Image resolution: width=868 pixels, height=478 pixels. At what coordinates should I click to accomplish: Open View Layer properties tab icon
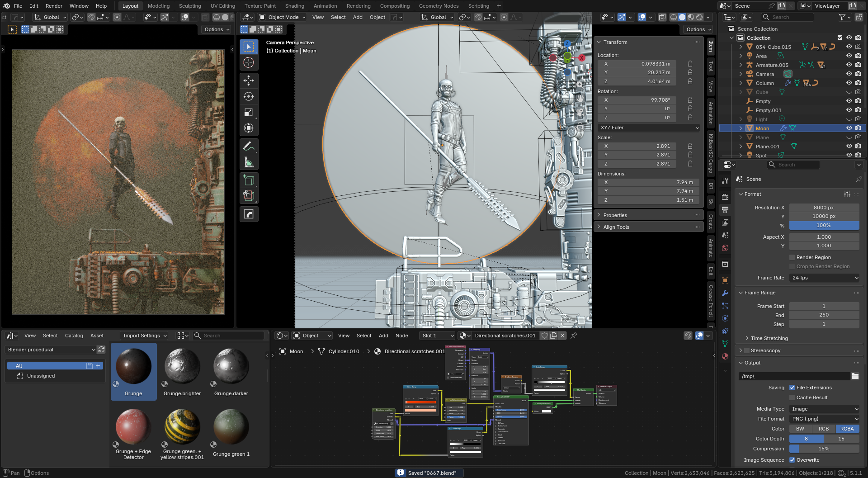pos(725,222)
